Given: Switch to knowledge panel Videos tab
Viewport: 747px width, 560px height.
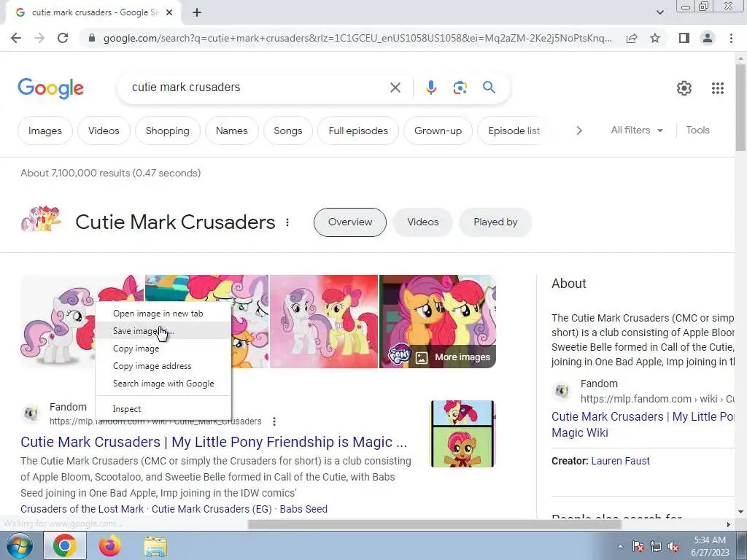Looking at the screenshot, I should [422, 222].
